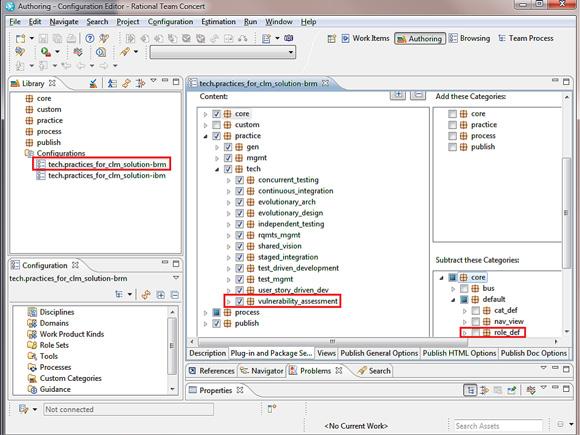Expand the bus node in Subtract Categories
Viewport: 580px width, 435px height.
pos(453,289)
